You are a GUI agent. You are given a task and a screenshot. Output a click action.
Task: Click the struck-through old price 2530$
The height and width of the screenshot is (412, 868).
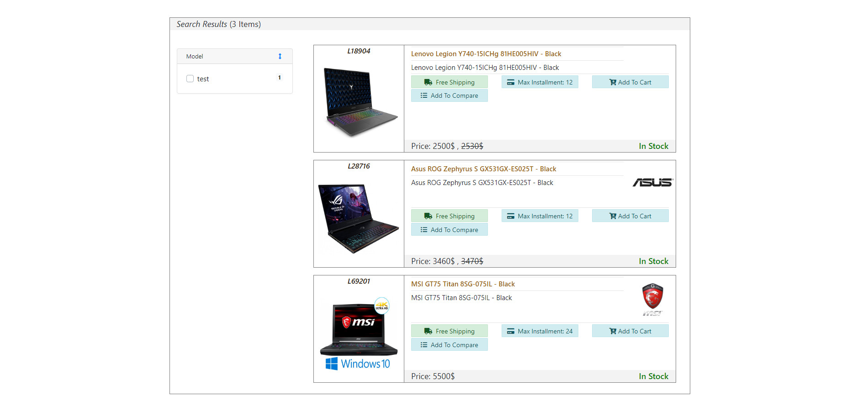pyautogui.click(x=472, y=146)
